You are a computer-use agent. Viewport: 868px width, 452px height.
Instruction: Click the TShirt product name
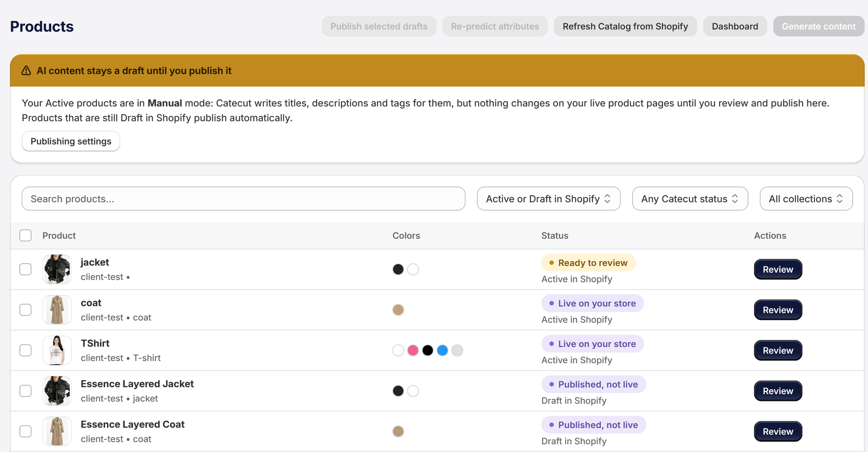(95, 344)
